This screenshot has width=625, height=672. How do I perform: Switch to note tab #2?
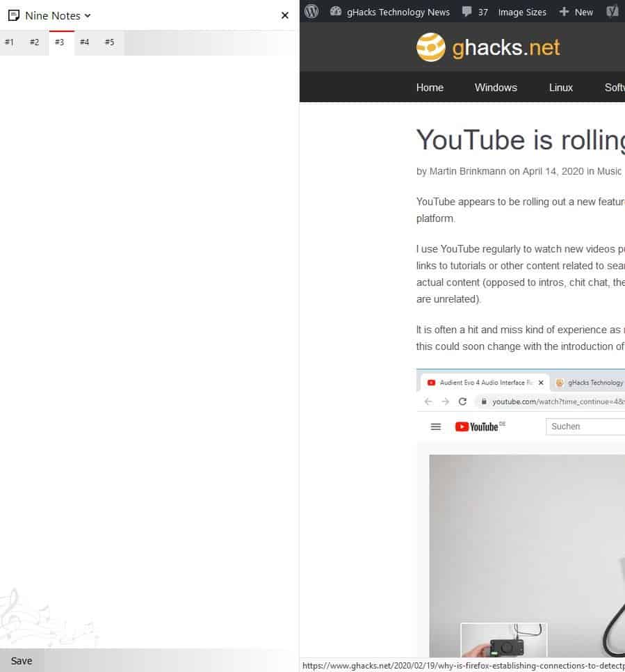34,42
